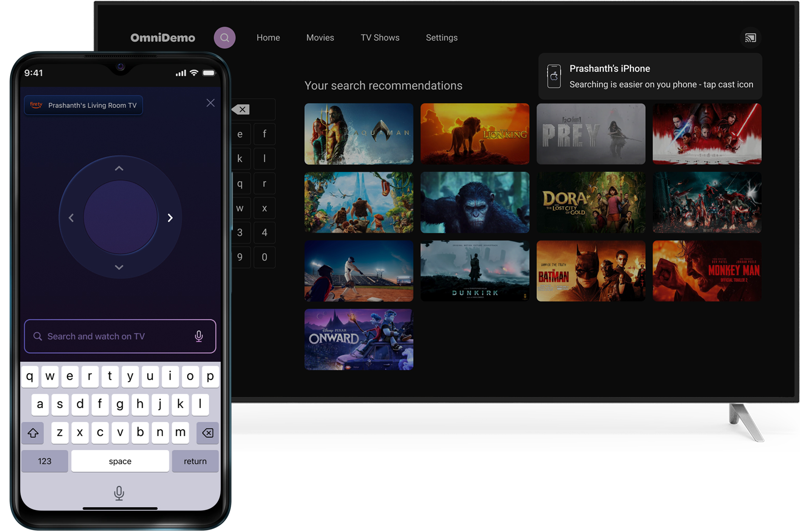Tap microphone icon in phone search field
807x532 pixels.
[x=199, y=336]
